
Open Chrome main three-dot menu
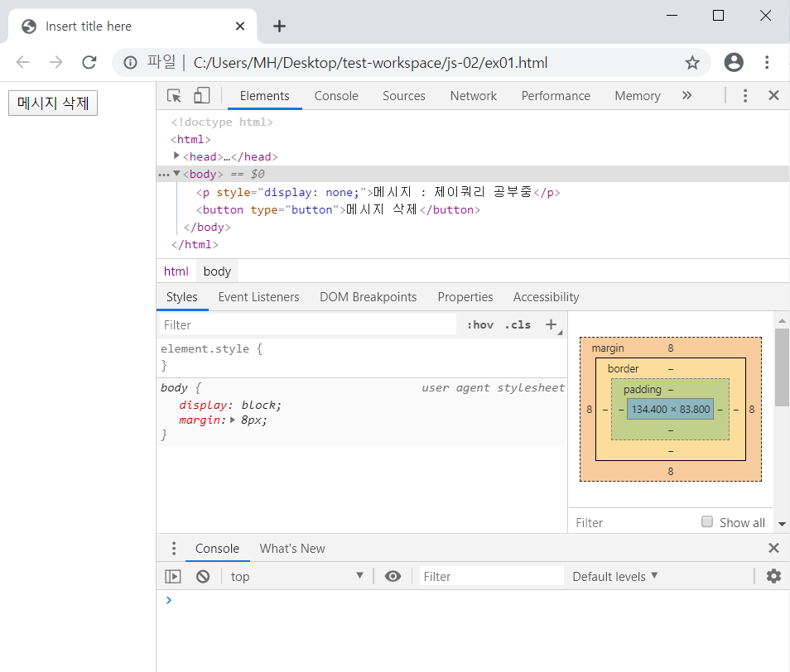767,62
